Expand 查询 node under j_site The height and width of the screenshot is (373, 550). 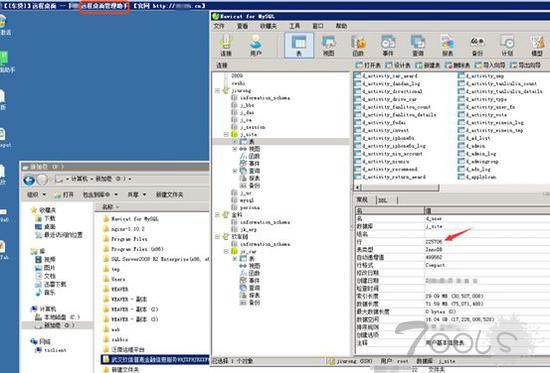pos(235,171)
